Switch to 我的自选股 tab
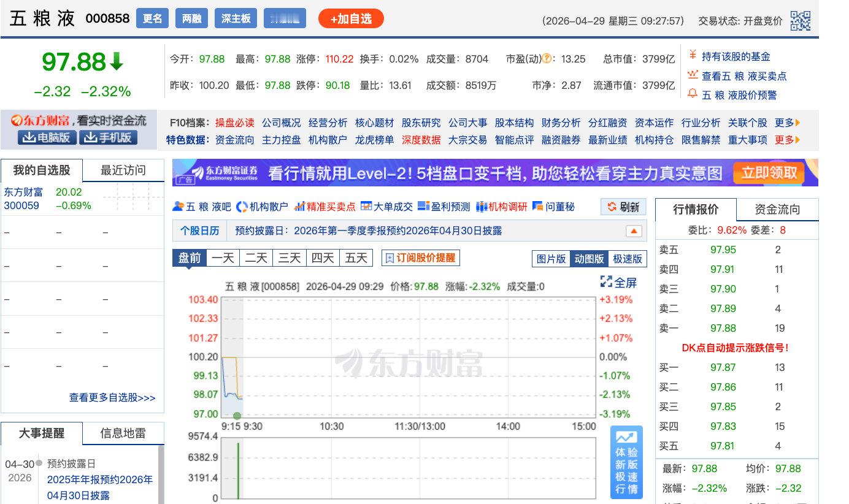This screenshot has width=849, height=504. [42, 170]
